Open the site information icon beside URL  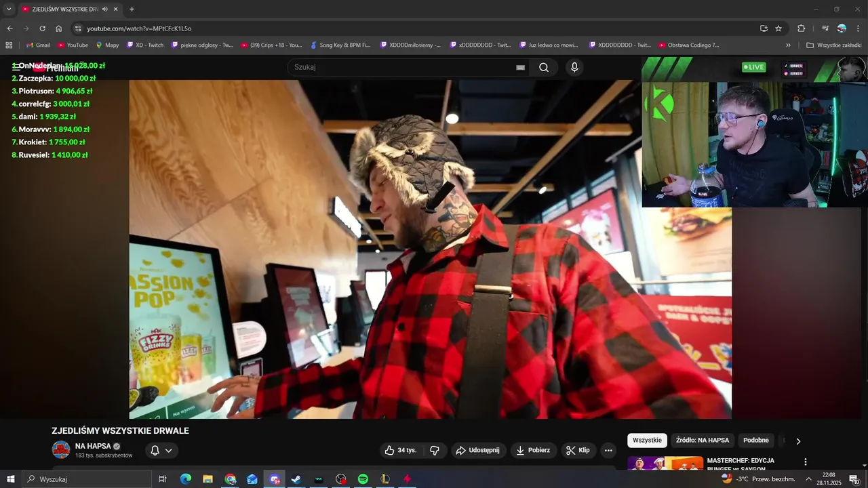point(78,28)
